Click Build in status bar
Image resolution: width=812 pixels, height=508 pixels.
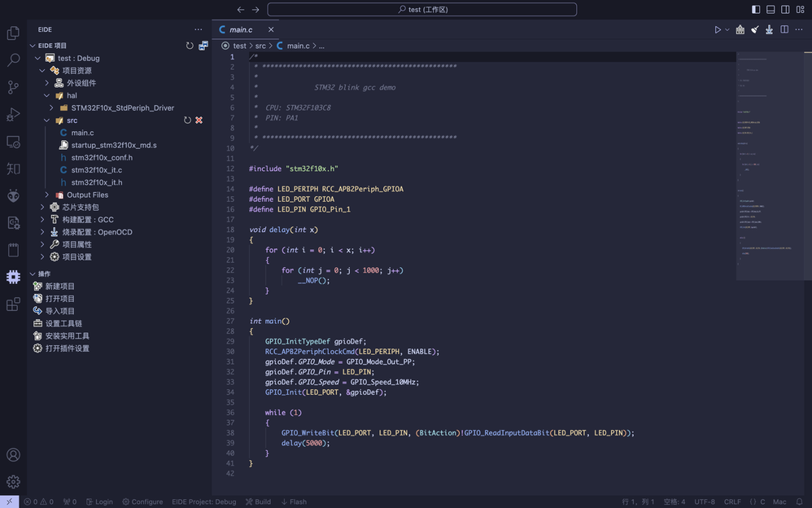pyautogui.click(x=259, y=501)
